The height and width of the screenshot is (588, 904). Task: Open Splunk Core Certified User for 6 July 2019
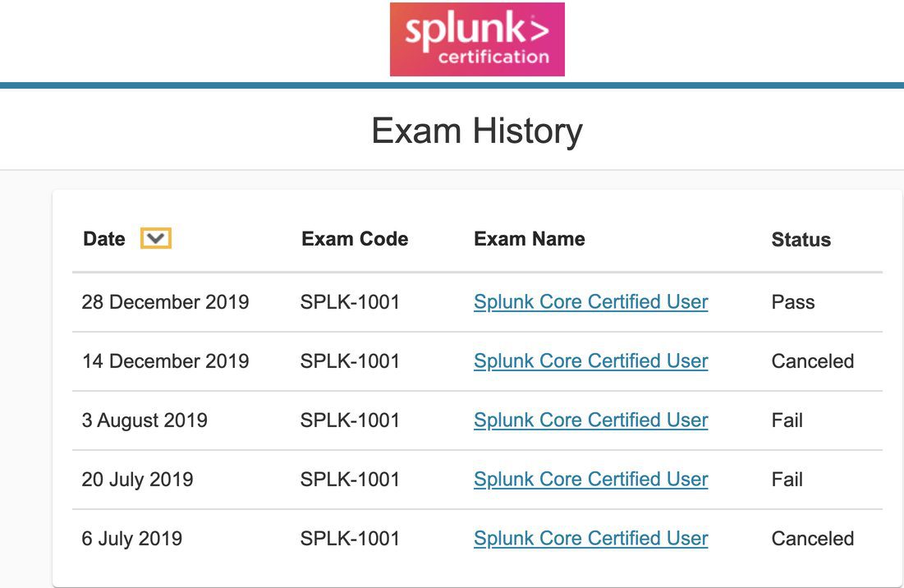click(591, 539)
